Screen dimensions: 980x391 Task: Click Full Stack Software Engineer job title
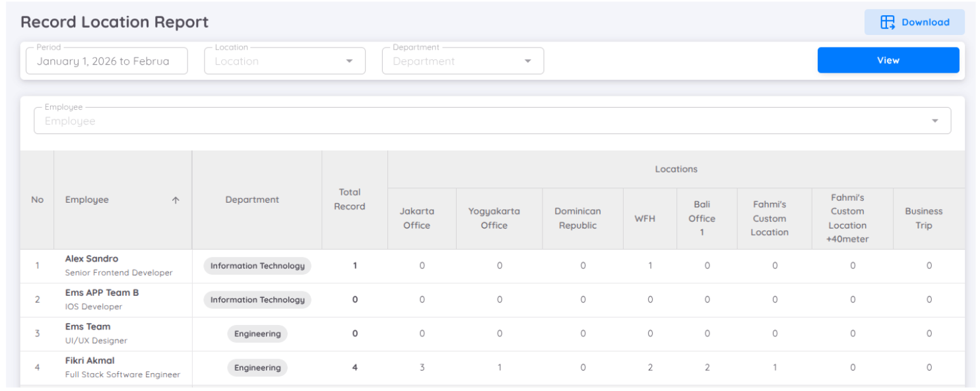pos(123,374)
